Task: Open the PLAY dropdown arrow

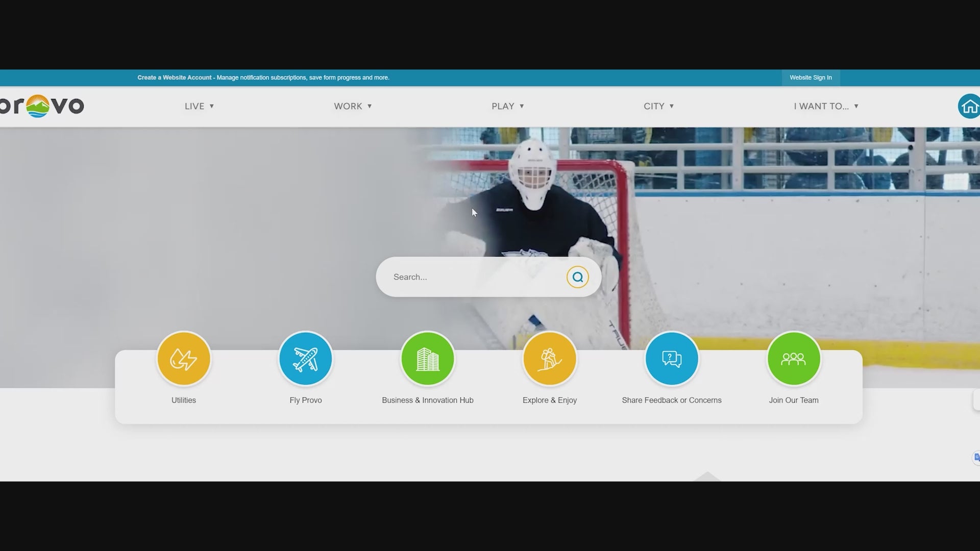Action: tap(522, 106)
